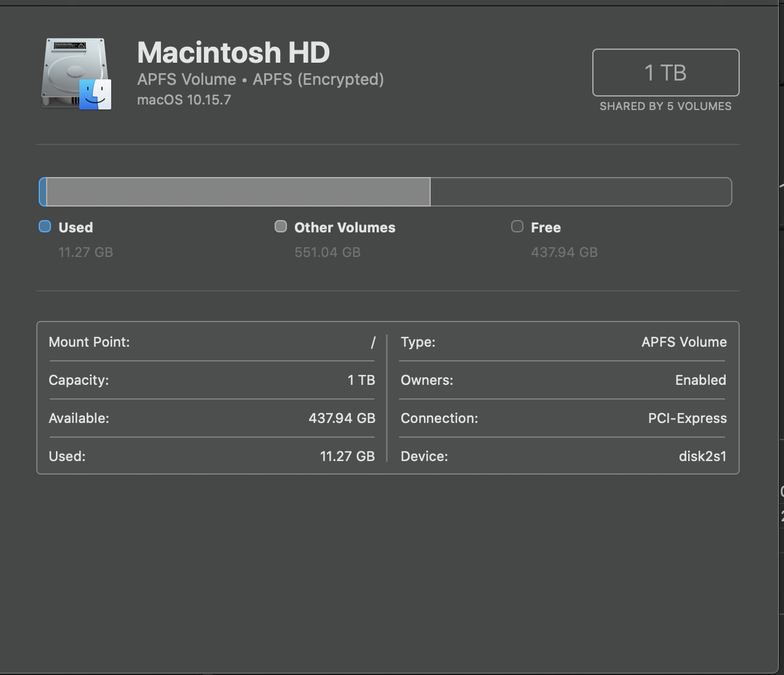
Task: Select the 1 TB capacity box
Action: tap(665, 73)
